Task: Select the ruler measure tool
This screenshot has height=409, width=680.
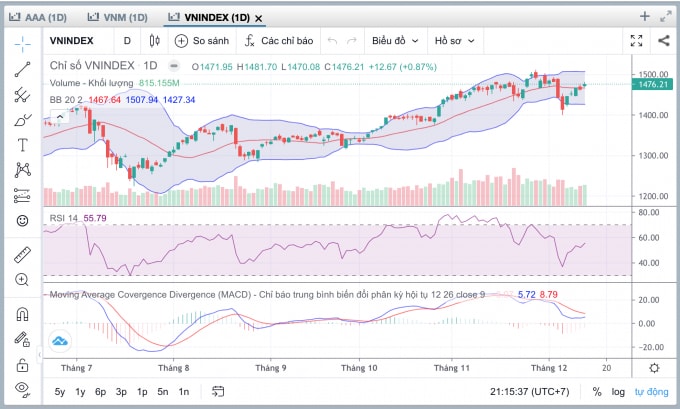Action: pyautogui.click(x=22, y=255)
